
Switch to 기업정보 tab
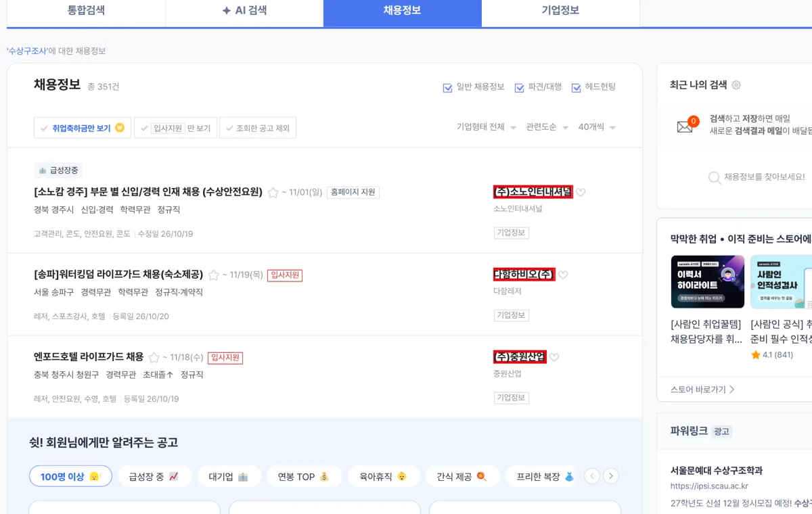561,11
